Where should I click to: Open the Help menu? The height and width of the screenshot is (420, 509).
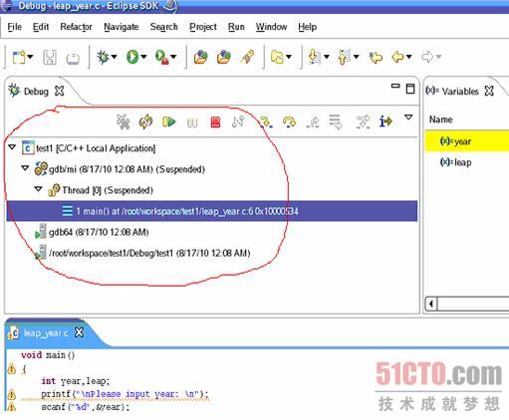[307, 27]
